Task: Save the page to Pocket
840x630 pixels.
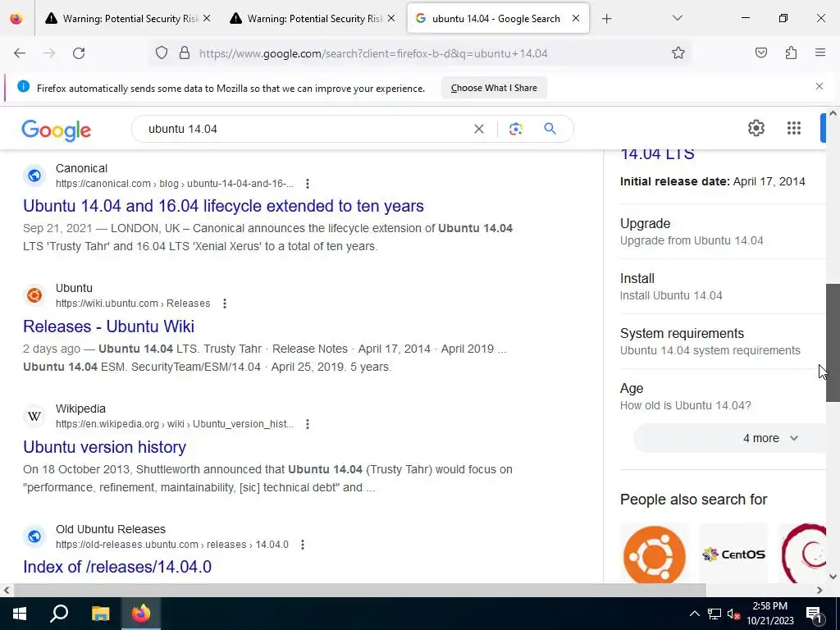Action: [x=761, y=53]
